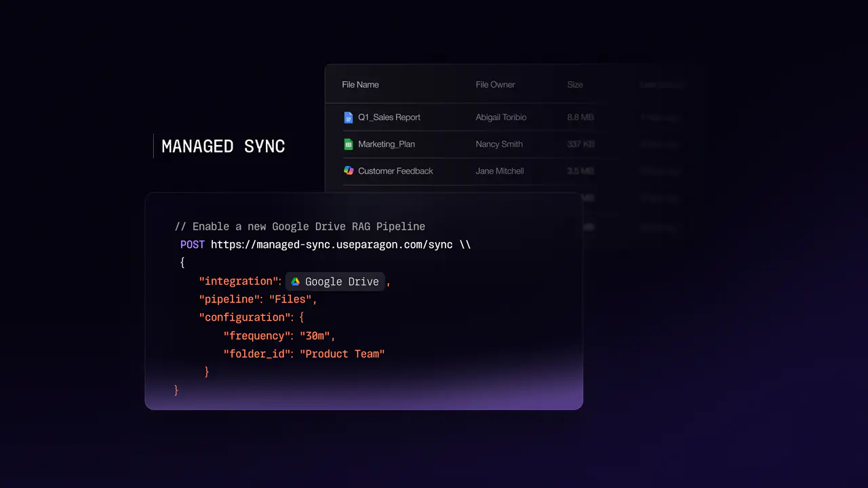Viewport: 868px width, 488px height.
Task: Click the 337 KB size value
Action: 582,144
